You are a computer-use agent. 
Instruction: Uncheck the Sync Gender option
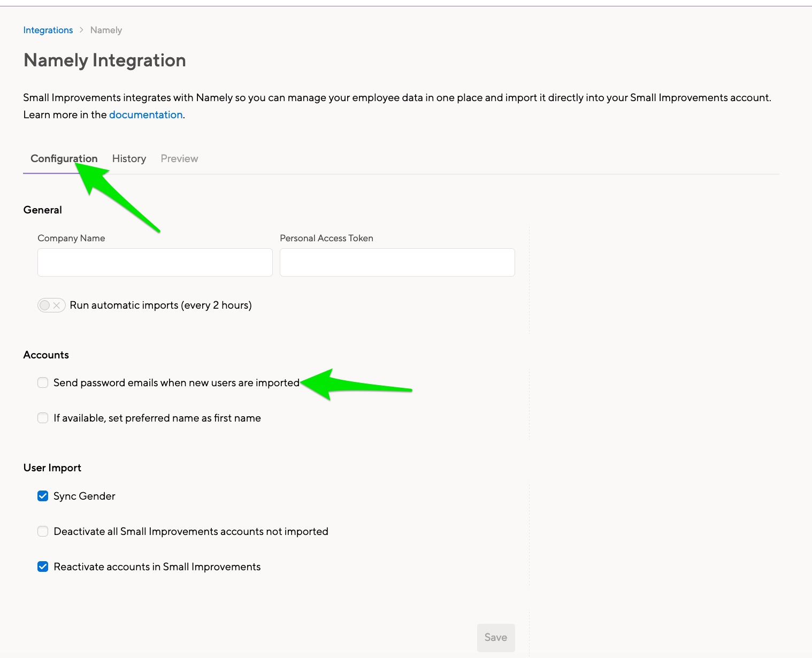point(42,496)
